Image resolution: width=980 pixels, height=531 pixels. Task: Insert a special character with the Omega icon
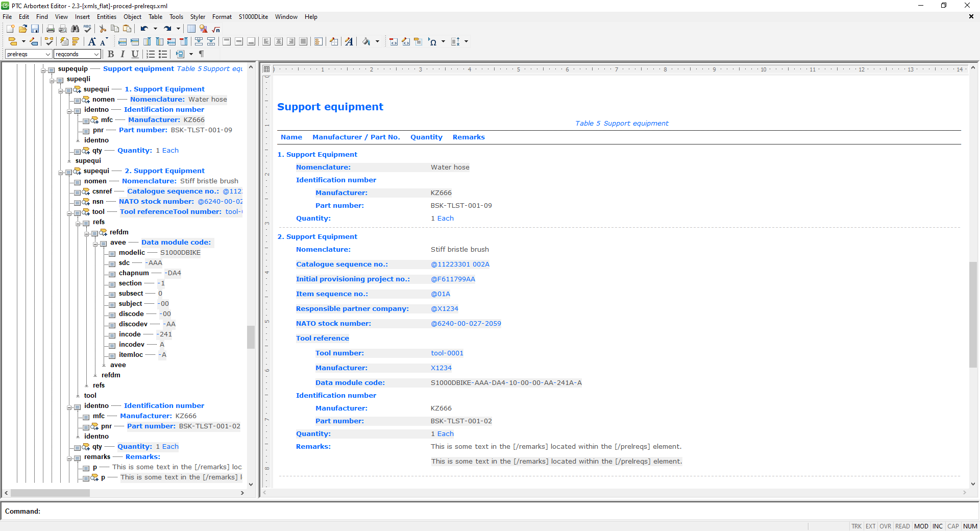click(433, 42)
